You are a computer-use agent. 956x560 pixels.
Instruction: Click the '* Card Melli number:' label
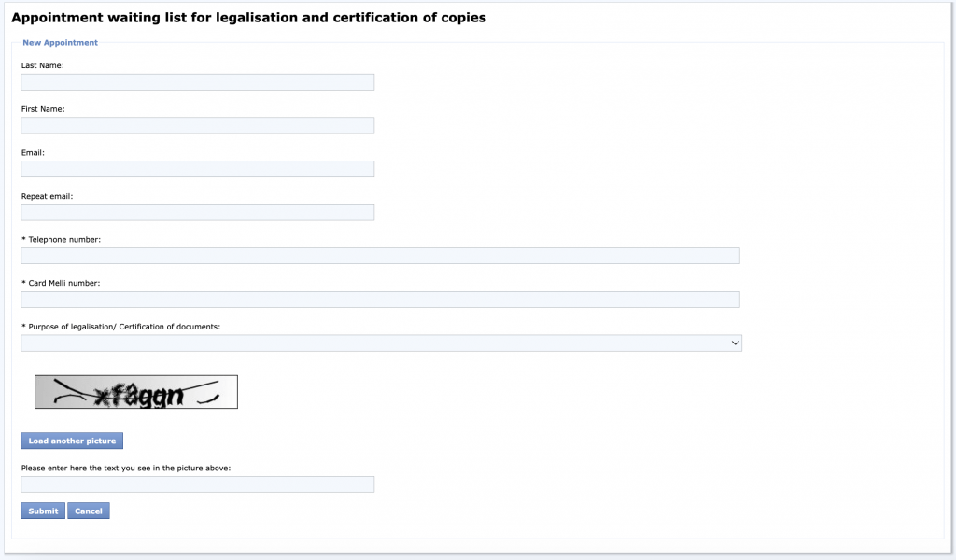tap(61, 283)
